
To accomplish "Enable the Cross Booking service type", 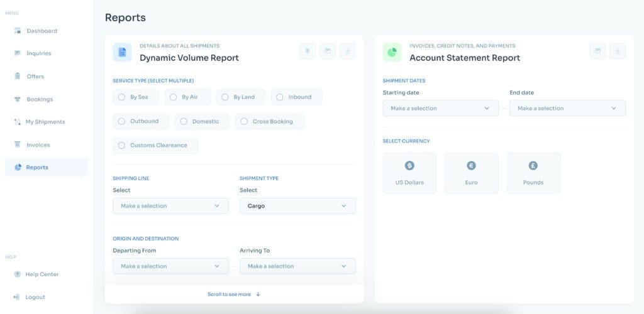I will 269,121.
